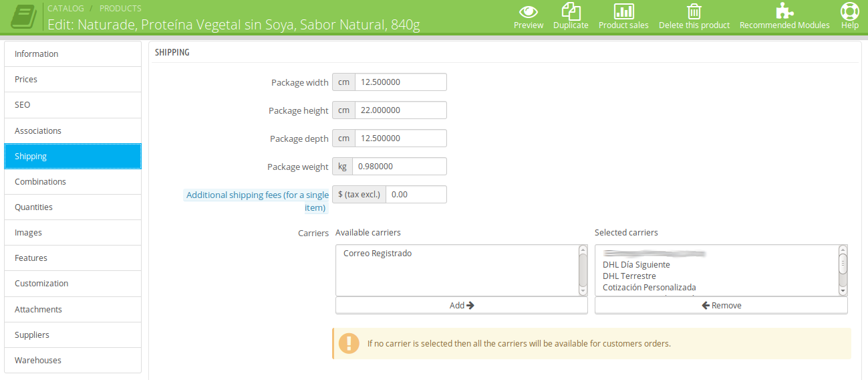Image resolution: width=868 pixels, height=380 pixels.
Task: Select Correo Registrado in available carriers
Action: click(378, 254)
